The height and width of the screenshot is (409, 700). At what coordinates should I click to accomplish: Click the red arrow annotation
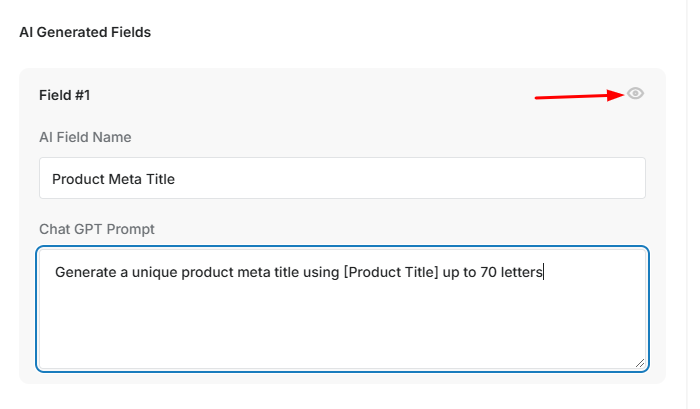(x=579, y=96)
